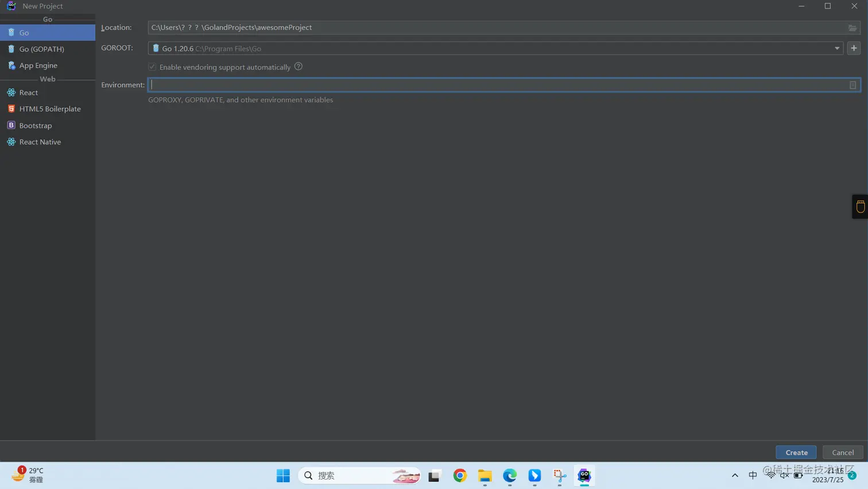Minimize the New Project window
868x489 pixels.
(x=801, y=6)
